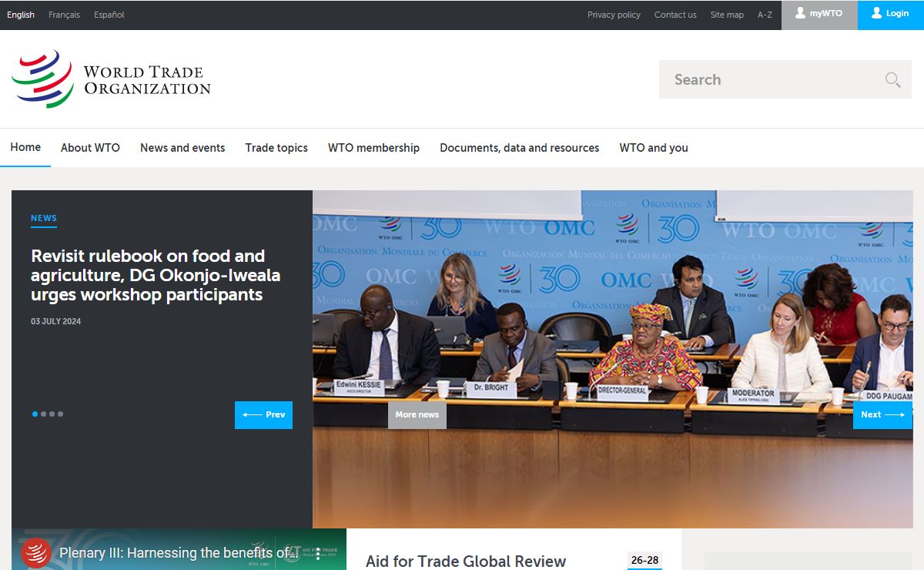Open the Trade topics menu
The height and width of the screenshot is (570, 924).
click(276, 148)
